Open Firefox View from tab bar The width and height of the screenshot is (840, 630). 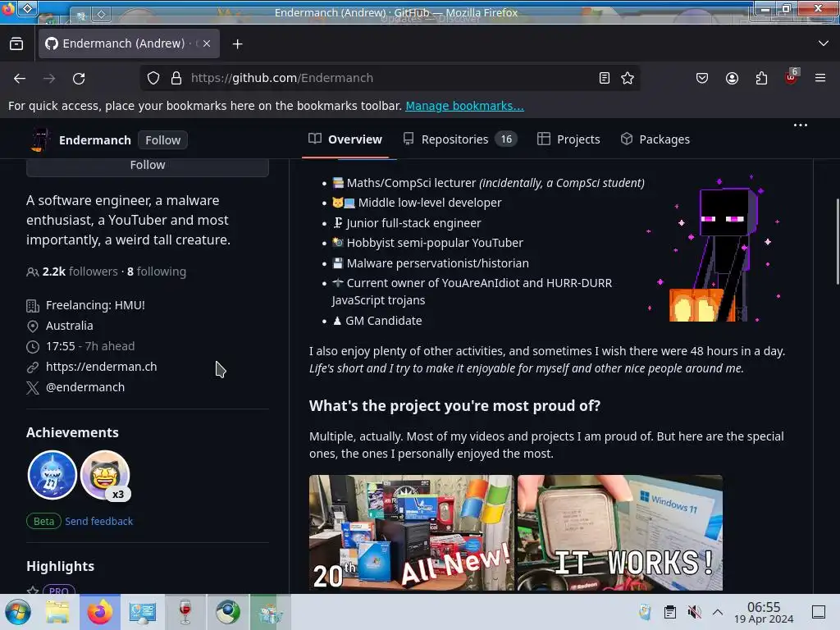pos(16,44)
